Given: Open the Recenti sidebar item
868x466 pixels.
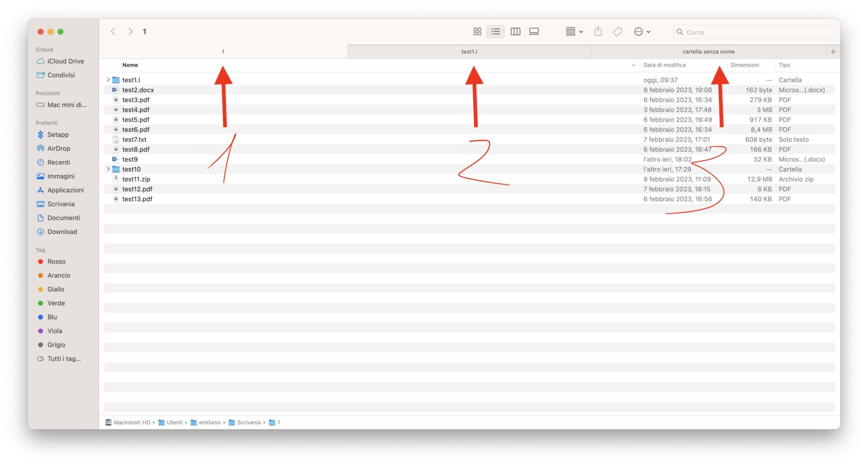Looking at the screenshot, I should coord(58,162).
